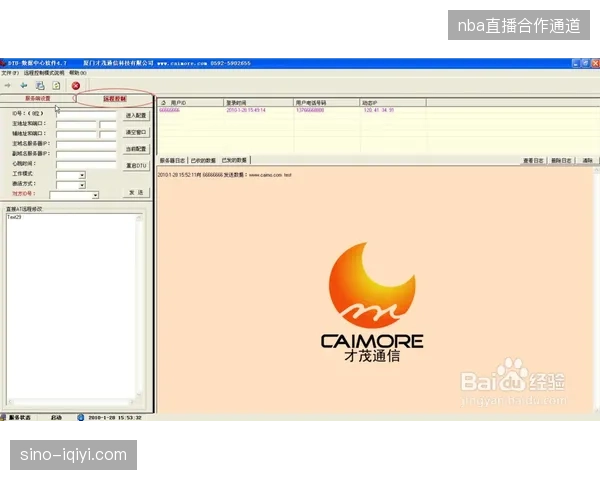Open the 已发的数据 tab
The image size is (600, 480).
point(234,160)
